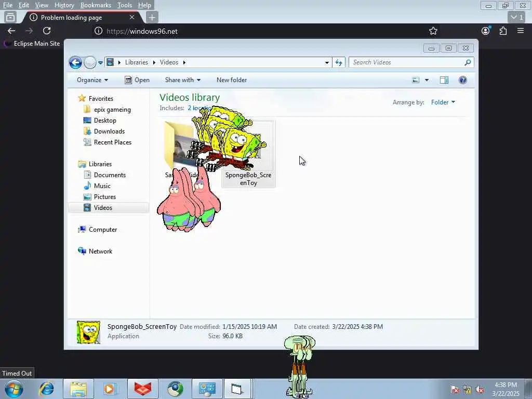Bookmark this page with the star
This screenshot has width=532, height=399.
coord(433,31)
